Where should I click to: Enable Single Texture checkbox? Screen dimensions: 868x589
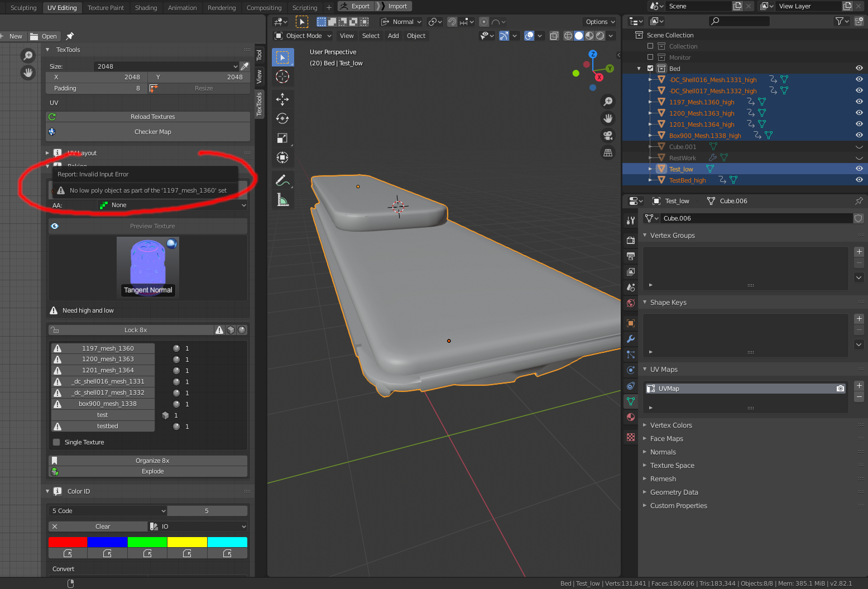coord(56,442)
